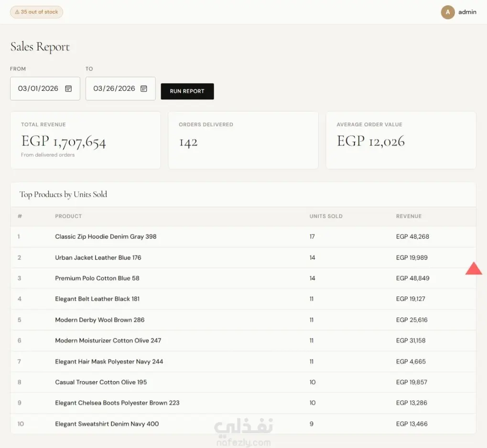487x448 pixels.
Task: Click the PRODUCT column header
Action: [68, 216]
